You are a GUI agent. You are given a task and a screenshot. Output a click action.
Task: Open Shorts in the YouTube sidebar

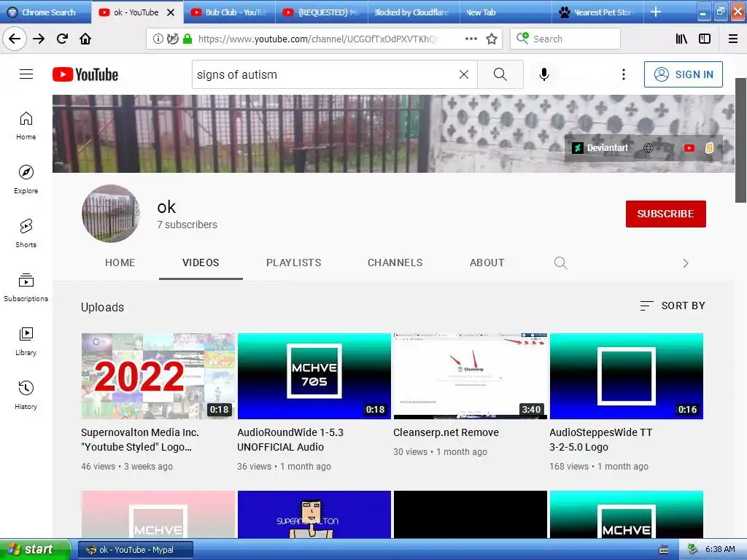click(x=26, y=233)
